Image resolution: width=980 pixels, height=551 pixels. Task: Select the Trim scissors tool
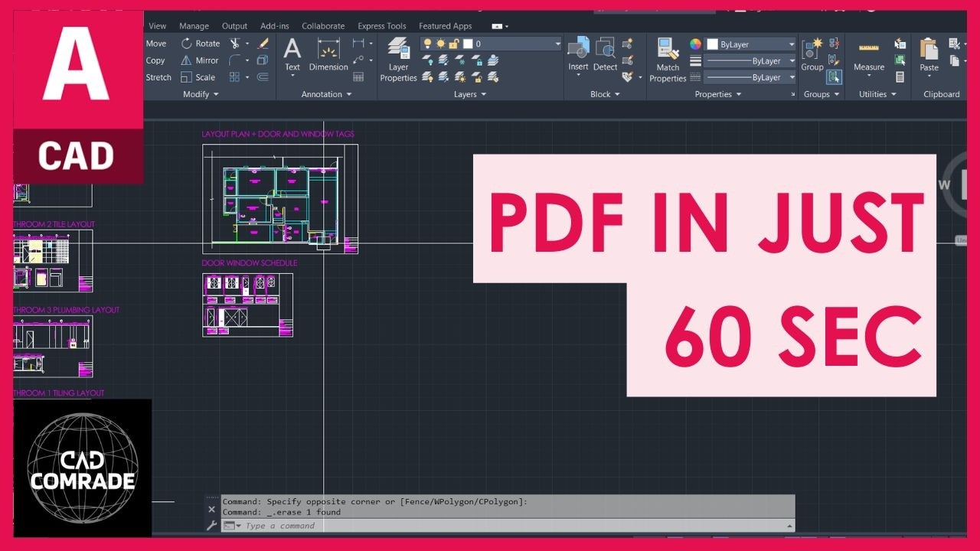click(235, 44)
